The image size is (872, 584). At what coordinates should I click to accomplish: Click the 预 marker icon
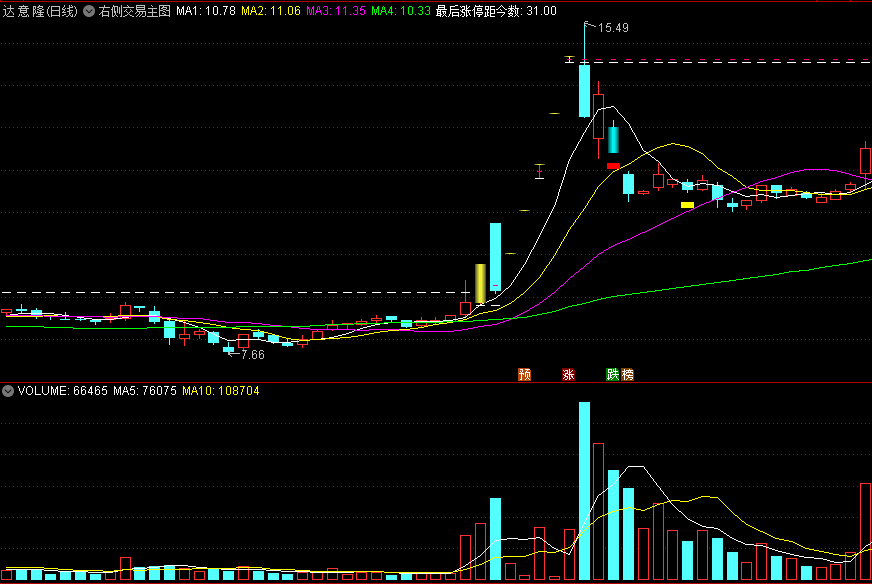(x=524, y=374)
